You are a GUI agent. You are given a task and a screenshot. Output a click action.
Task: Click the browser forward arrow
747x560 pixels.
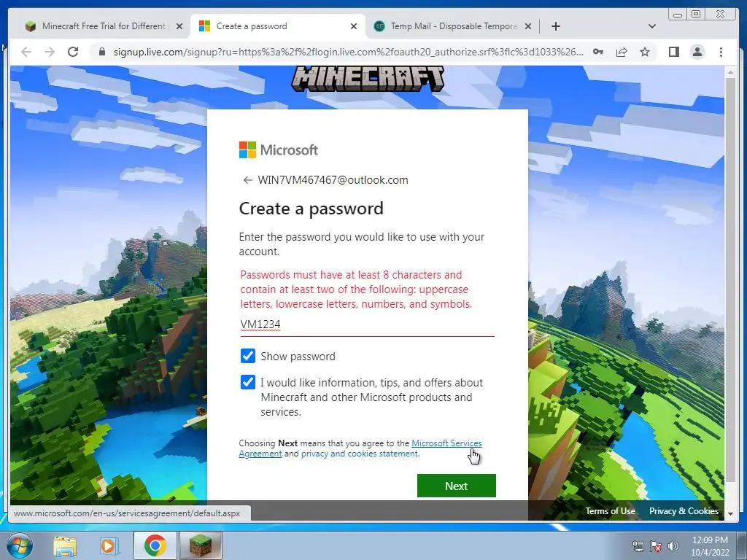click(50, 52)
